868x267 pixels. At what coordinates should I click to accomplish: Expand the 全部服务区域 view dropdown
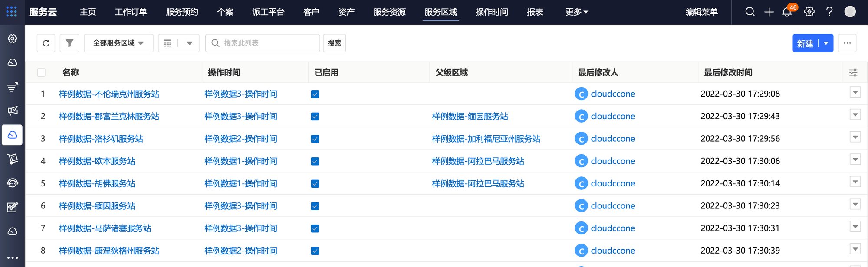118,43
